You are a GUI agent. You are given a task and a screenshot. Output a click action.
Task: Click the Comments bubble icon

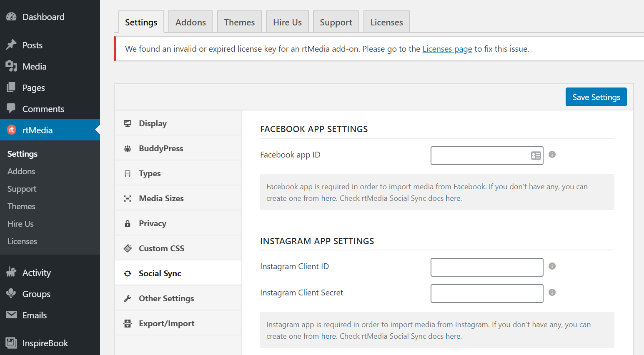tap(11, 108)
